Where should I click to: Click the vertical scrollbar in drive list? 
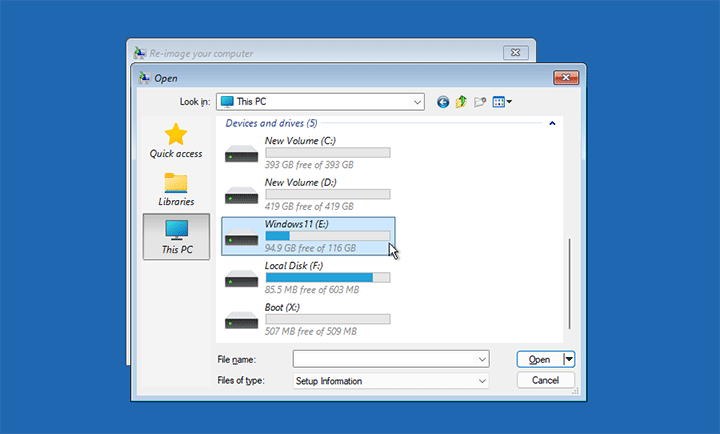point(569,283)
